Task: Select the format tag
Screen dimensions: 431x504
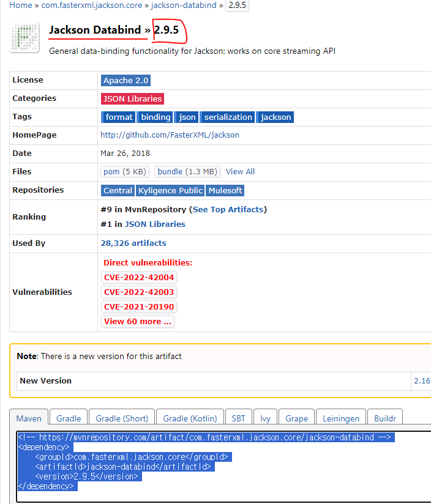Action: (118, 117)
